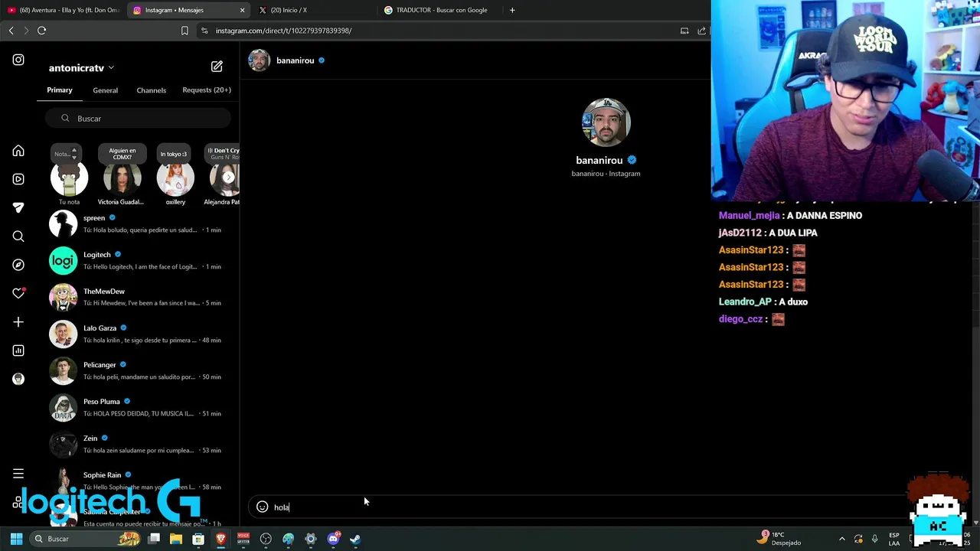Open a new browser tab with plus
The width and height of the screenshot is (980, 551).
512,10
